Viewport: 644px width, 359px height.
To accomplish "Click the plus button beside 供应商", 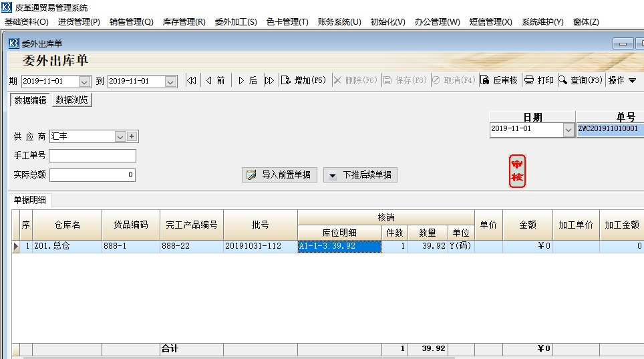I will (132, 136).
